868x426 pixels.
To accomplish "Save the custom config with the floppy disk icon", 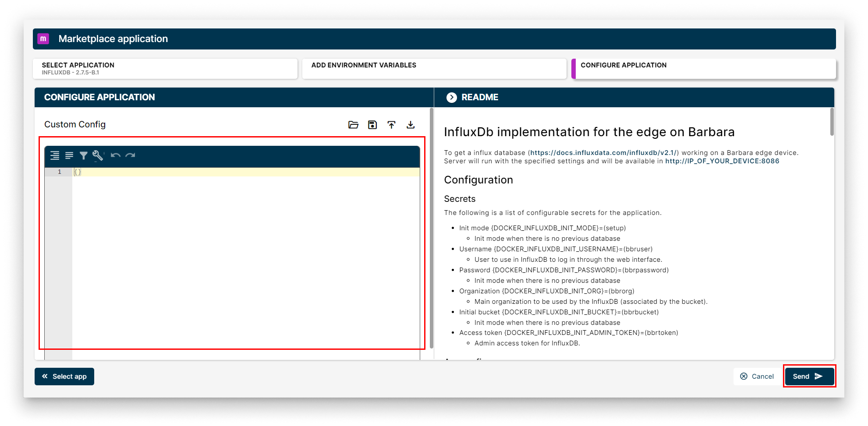I will (x=372, y=125).
